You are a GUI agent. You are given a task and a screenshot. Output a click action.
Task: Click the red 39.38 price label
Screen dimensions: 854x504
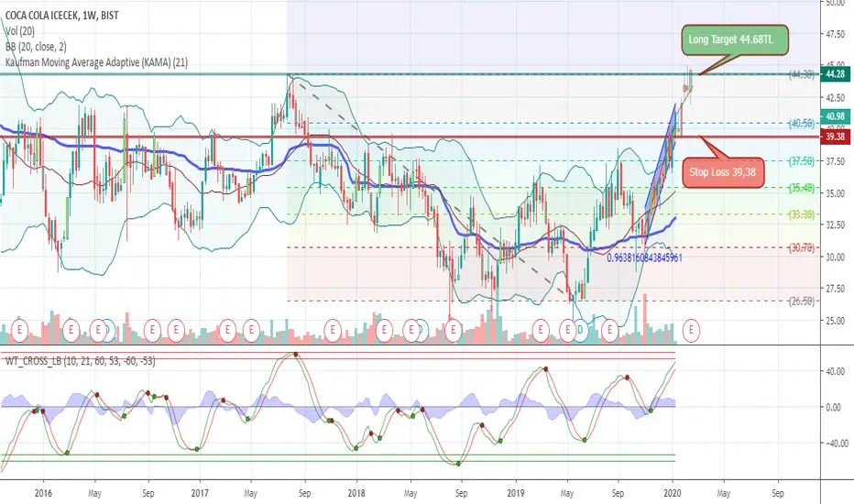click(835, 137)
